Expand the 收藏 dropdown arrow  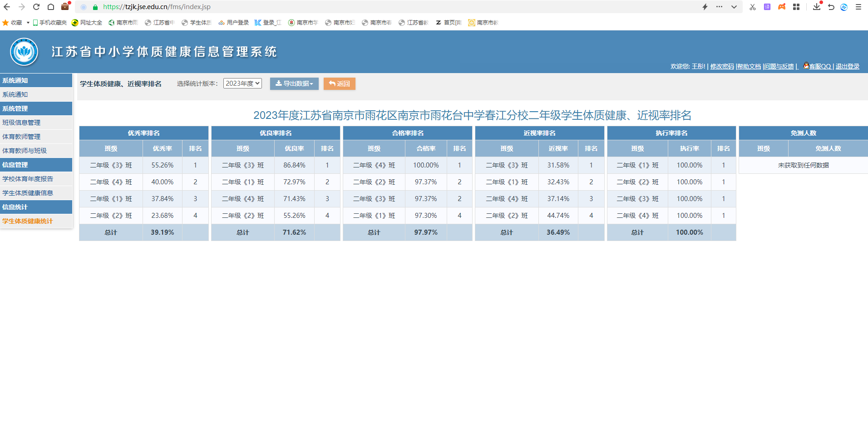click(x=28, y=22)
